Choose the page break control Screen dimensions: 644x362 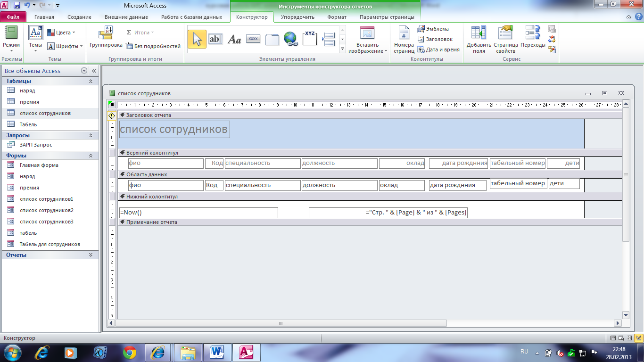tap(329, 40)
